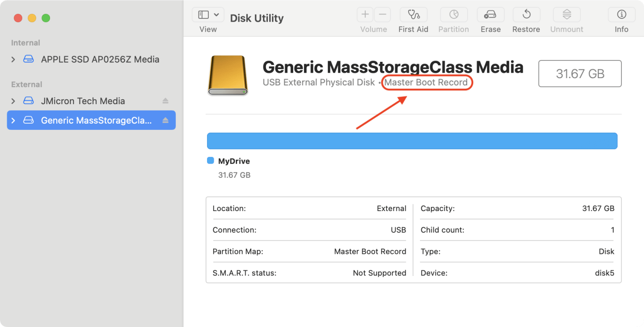The width and height of the screenshot is (644, 327).
Task: Eject the JMicron Tech Media disk
Action: tap(166, 101)
